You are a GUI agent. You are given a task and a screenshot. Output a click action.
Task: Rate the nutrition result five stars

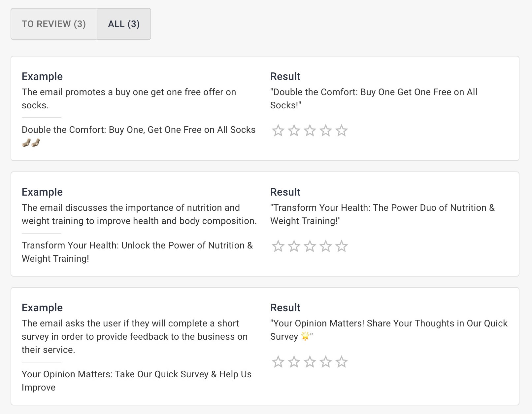341,246
